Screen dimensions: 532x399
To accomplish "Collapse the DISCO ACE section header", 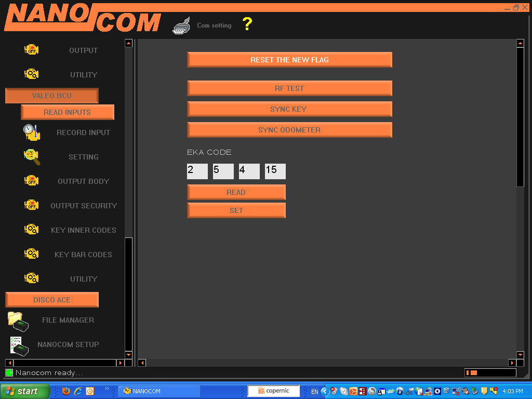I will [x=52, y=300].
